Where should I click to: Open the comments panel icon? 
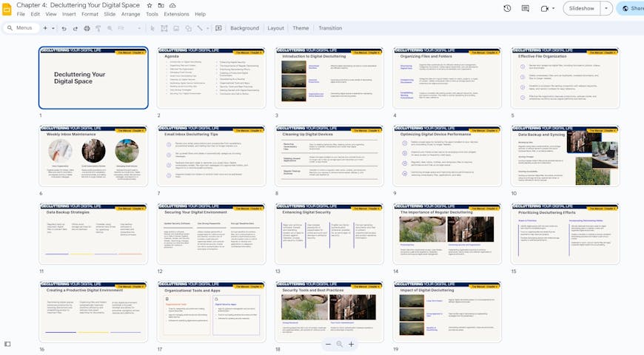tap(525, 8)
